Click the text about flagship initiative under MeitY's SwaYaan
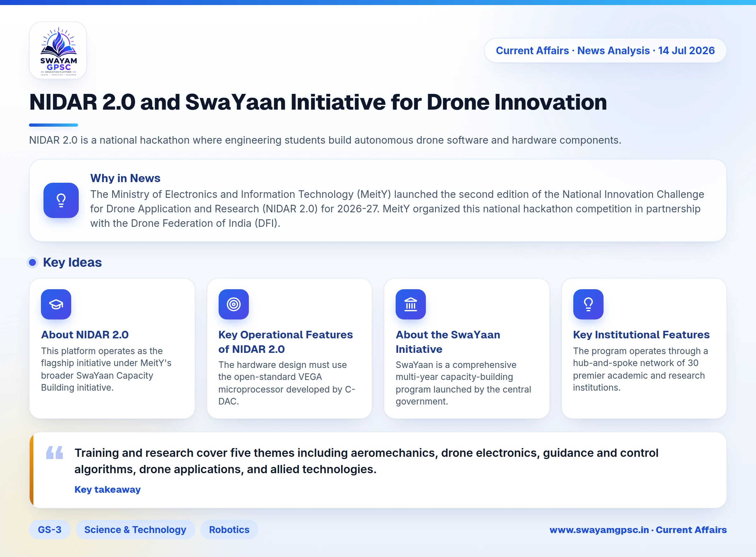This screenshot has width=756, height=557. tap(106, 369)
